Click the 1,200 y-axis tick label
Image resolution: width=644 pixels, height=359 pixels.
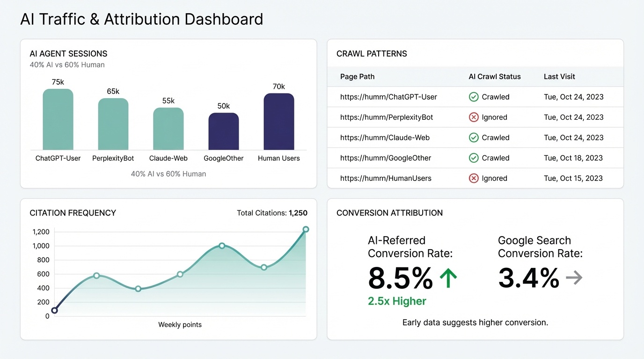coord(41,232)
